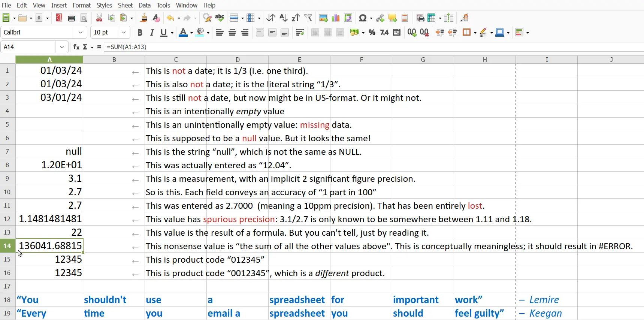Click the Insert Hyperlink icon
Viewport: 644px width, 320px height.
click(380, 18)
